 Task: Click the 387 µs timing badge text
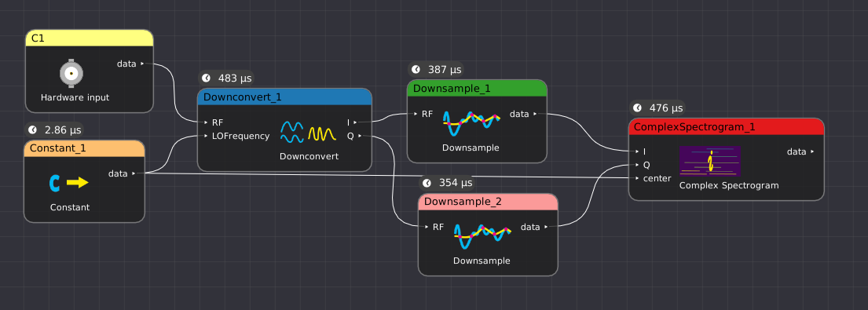pos(445,70)
